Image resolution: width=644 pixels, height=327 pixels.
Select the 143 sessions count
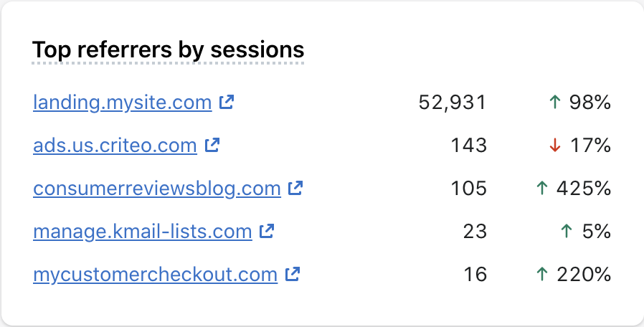click(468, 146)
